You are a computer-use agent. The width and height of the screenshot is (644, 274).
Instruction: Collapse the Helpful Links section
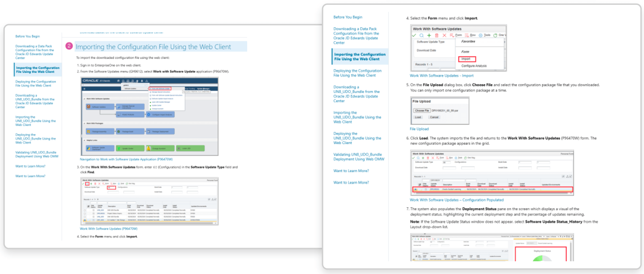tap(84, 140)
